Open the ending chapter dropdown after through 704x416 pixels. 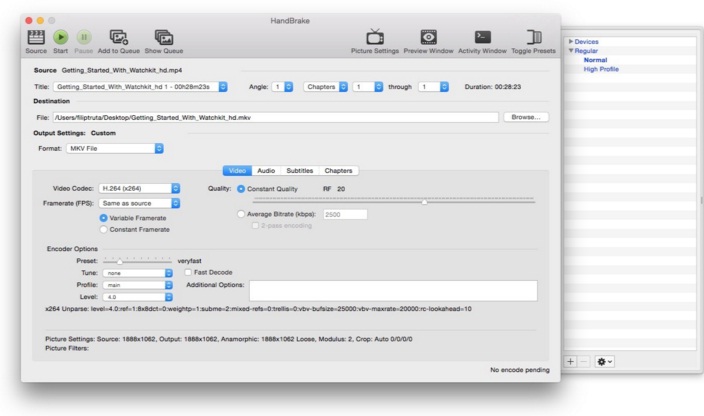click(433, 87)
